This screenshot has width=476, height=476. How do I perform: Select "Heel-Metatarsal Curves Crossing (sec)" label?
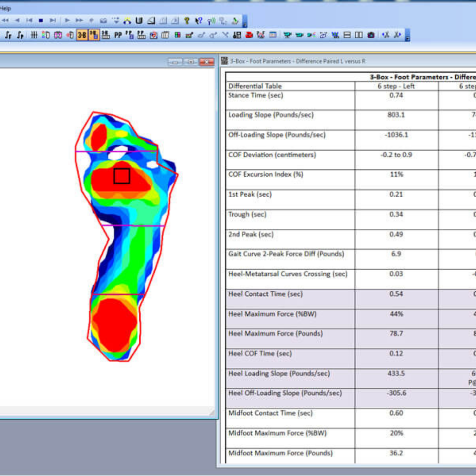pyautogui.click(x=288, y=274)
